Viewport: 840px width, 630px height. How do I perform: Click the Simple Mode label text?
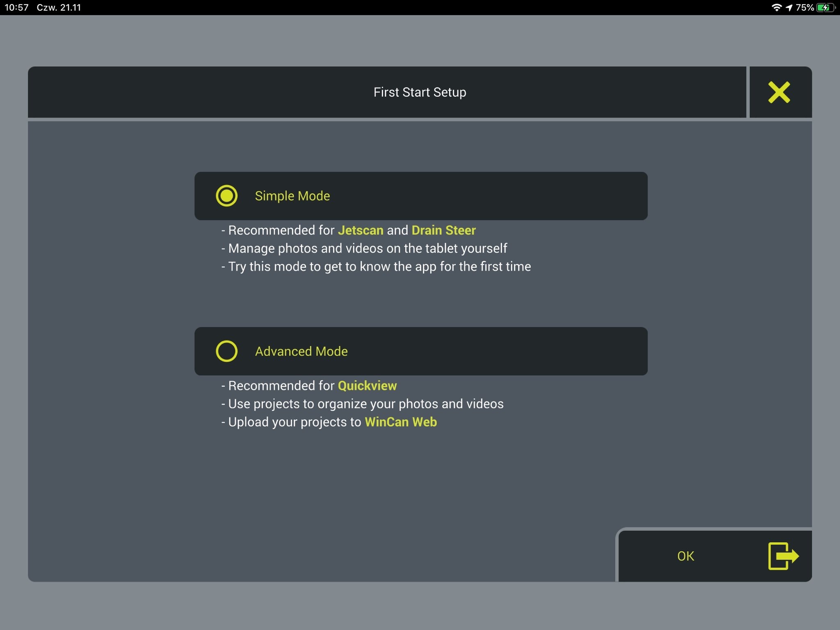point(292,196)
